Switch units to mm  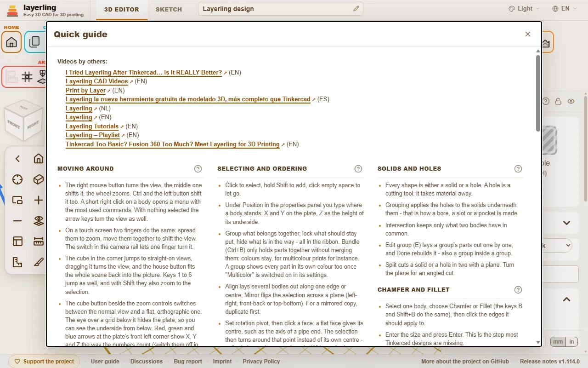(558, 342)
